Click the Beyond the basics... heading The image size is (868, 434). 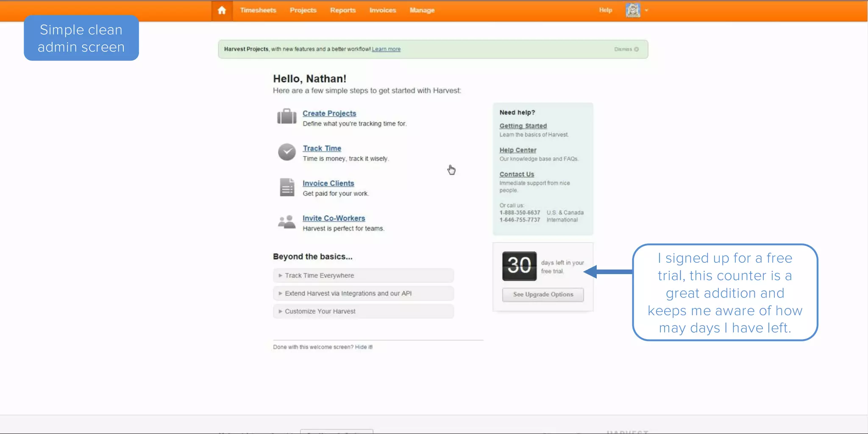(313, 257)
